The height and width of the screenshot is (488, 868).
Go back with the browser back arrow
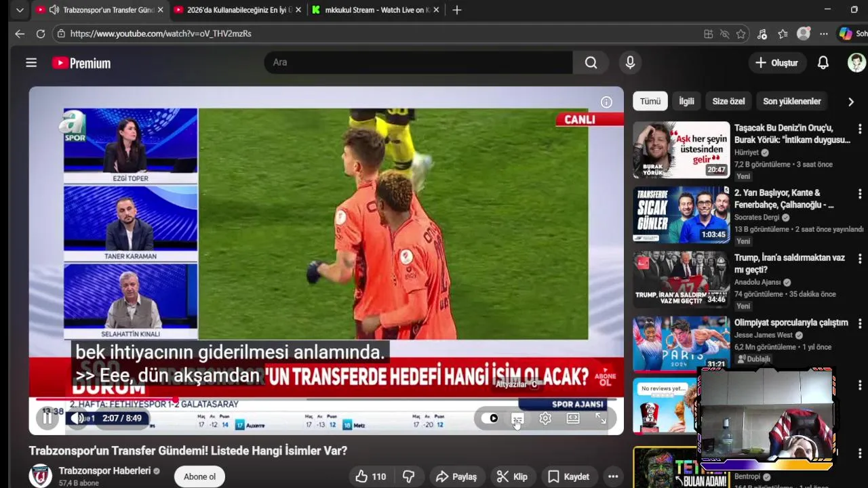pyautogui.click(x=20, y=33)
